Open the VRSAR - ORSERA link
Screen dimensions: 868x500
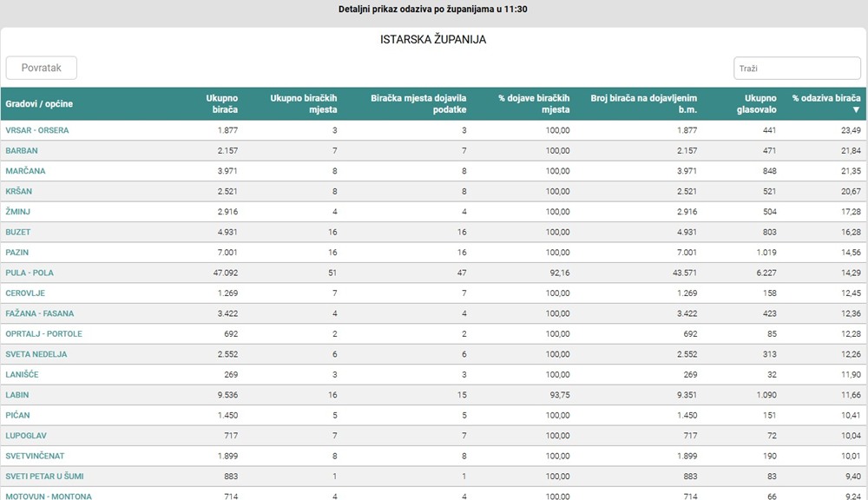point(37,130)
